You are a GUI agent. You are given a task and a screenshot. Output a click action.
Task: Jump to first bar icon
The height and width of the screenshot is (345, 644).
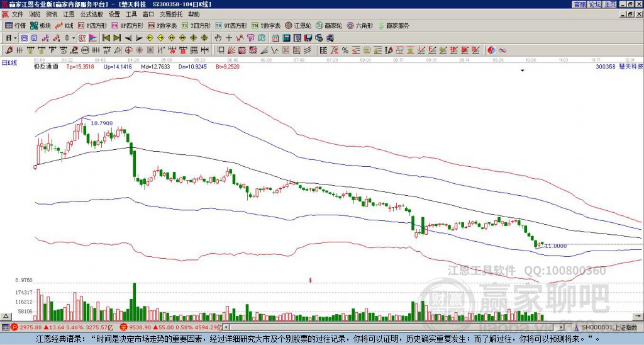tap(106, 38)
